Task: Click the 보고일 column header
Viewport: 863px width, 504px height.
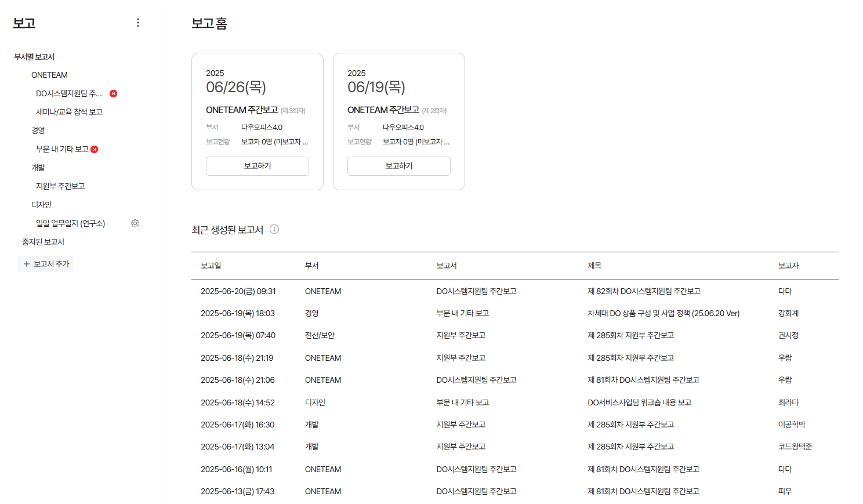Action: 211,266
